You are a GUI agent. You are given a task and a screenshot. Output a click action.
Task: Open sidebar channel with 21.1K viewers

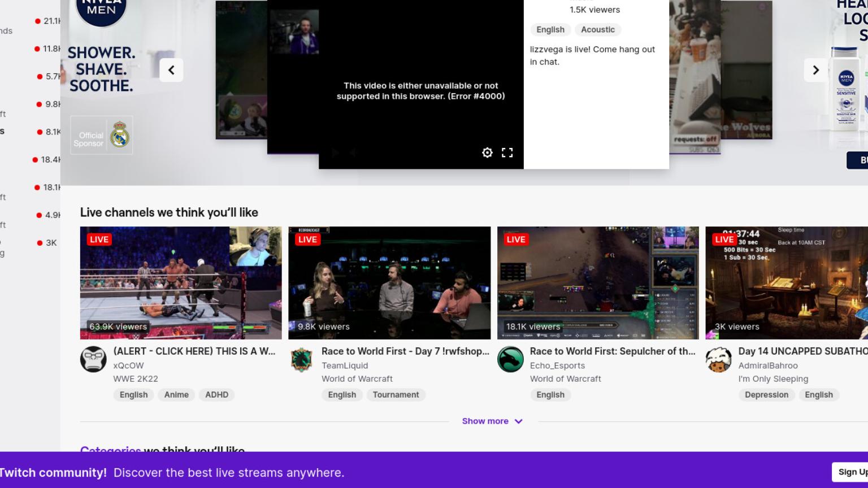click(48, 21)
